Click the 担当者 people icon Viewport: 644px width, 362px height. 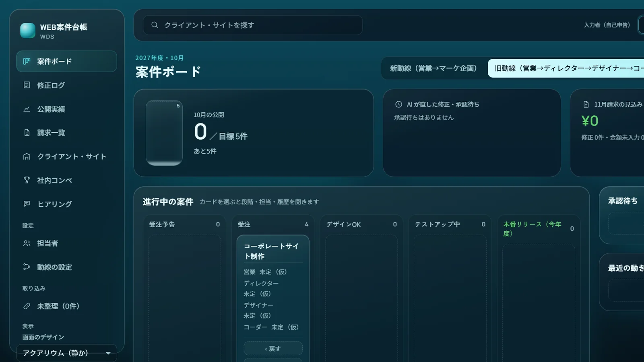(x=27, y=243)
